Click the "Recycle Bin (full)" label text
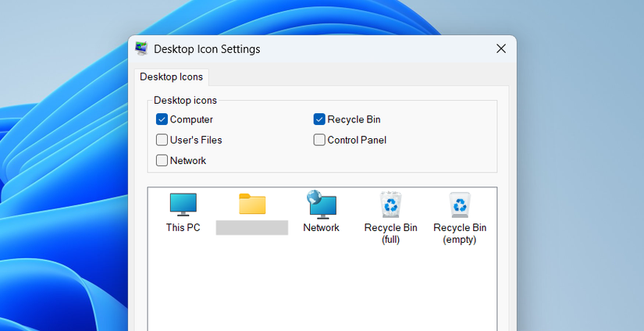Viewport: 644px width, 331px height. click(x=390, y=233)
